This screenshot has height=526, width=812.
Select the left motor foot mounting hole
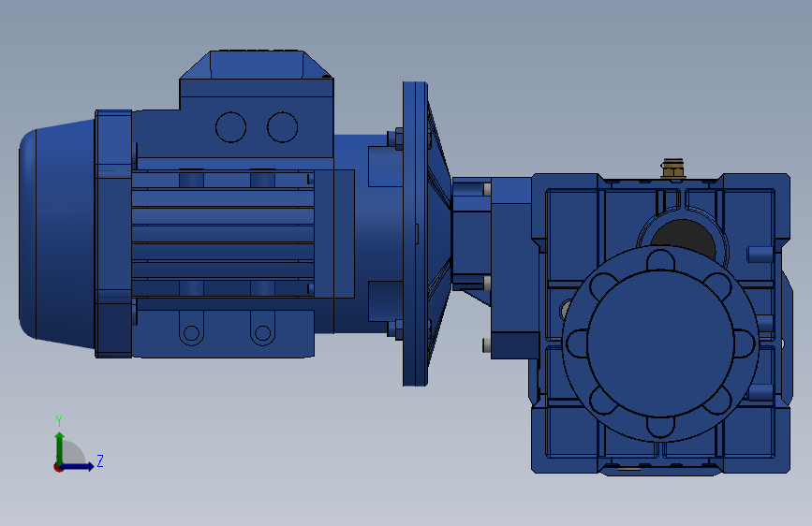191,333
